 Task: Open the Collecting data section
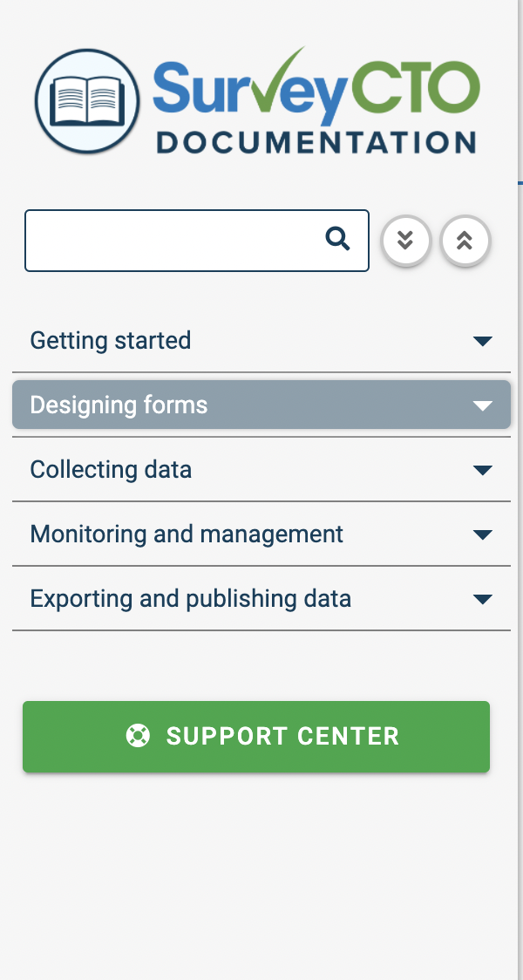click(x=261, y=469)
